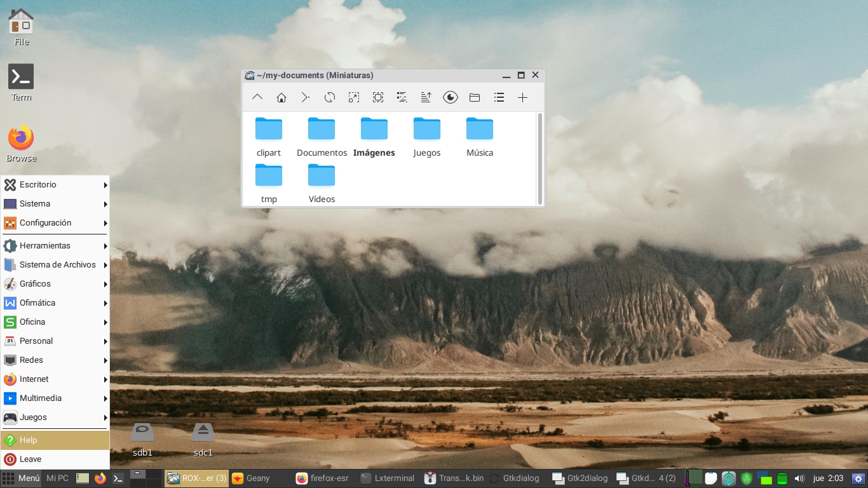The image size is (868, 488).
Task: Open the Documentos folder
Action: 322,137
